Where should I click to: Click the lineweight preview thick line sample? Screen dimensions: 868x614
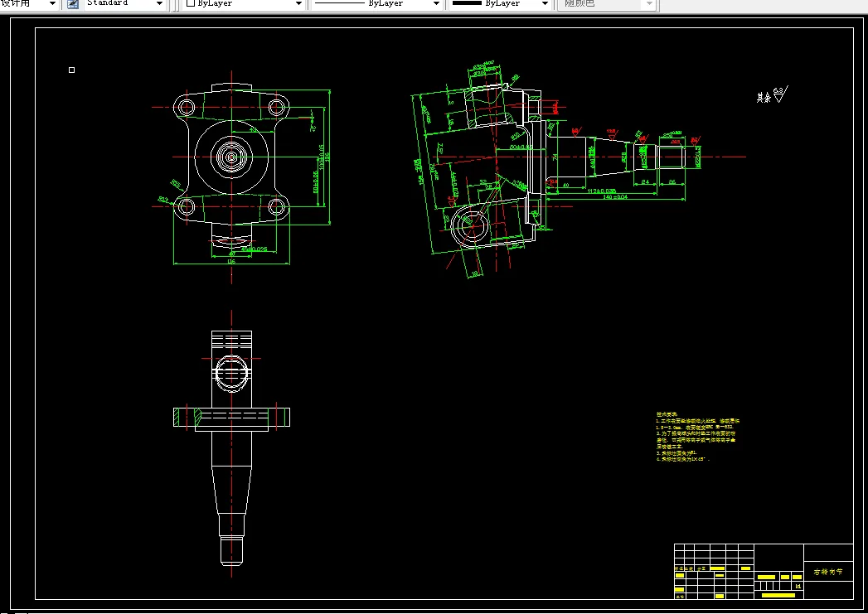coord(467,3)
